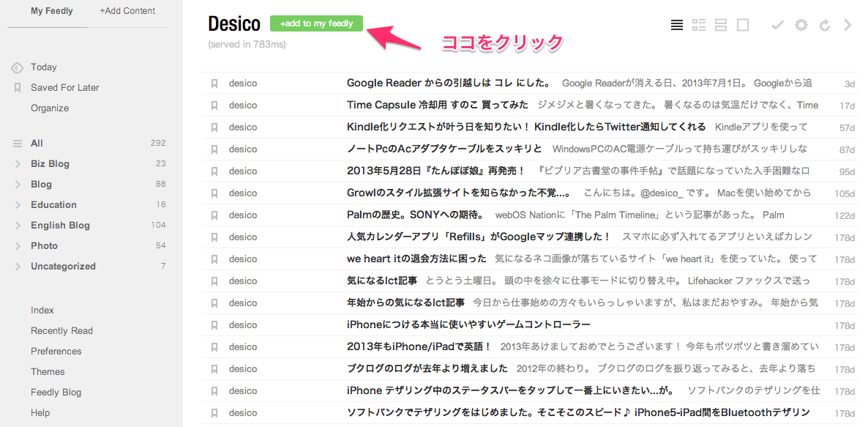868x427 pixels.
Task: Expand the English Blog category
Action: coord(20,225)
